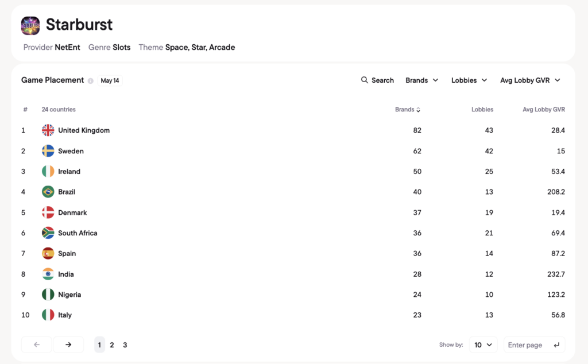This screenshot has width=588, height=364.
Task: Click India's Avg Lobby GVR value 232.7
Action: 556,274
